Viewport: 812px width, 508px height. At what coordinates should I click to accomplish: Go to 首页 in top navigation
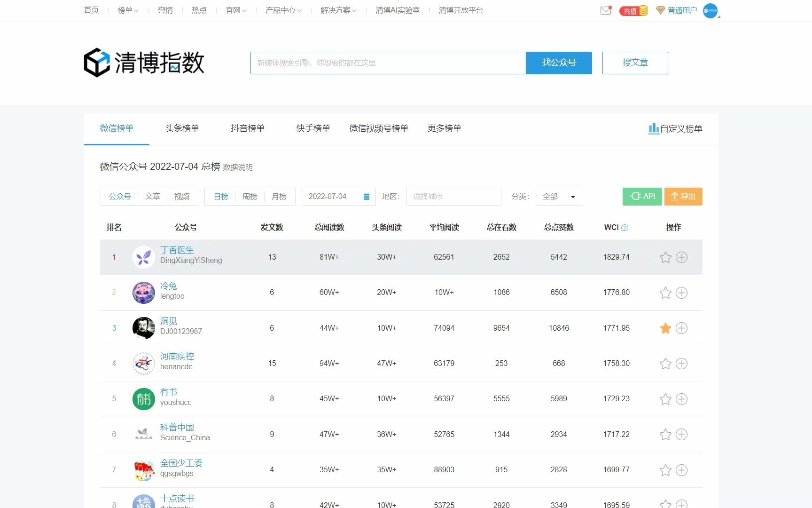tap(91, 10)
